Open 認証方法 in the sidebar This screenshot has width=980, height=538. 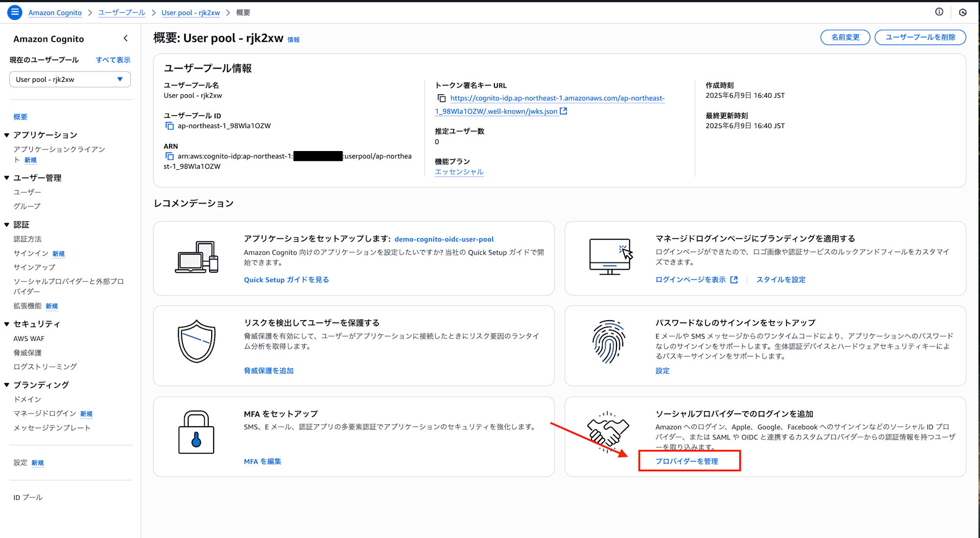click(x=28, y=239)
